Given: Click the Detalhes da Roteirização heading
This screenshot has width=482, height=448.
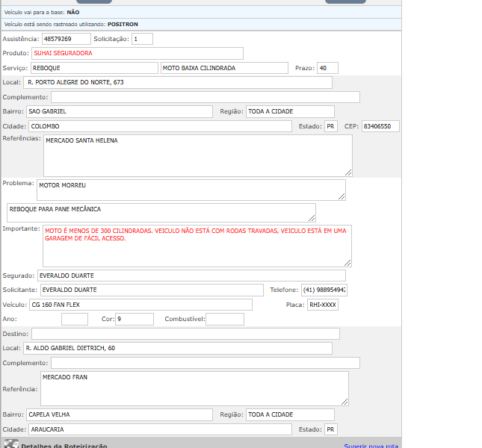Looking at the screenshot, I should click(x=64, y=446).
